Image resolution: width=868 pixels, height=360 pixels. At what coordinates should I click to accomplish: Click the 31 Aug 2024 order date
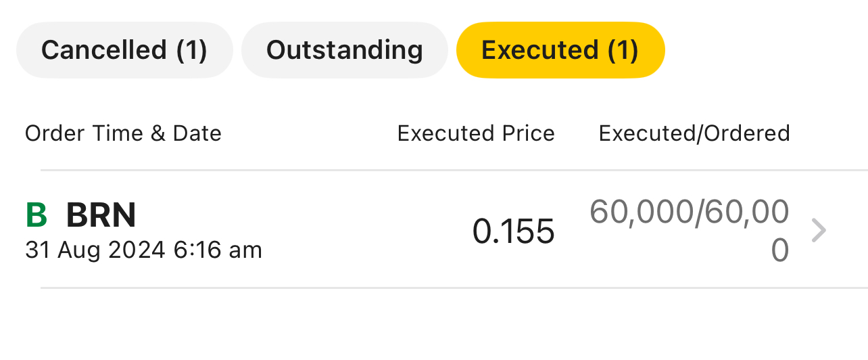tap(95, 250)
